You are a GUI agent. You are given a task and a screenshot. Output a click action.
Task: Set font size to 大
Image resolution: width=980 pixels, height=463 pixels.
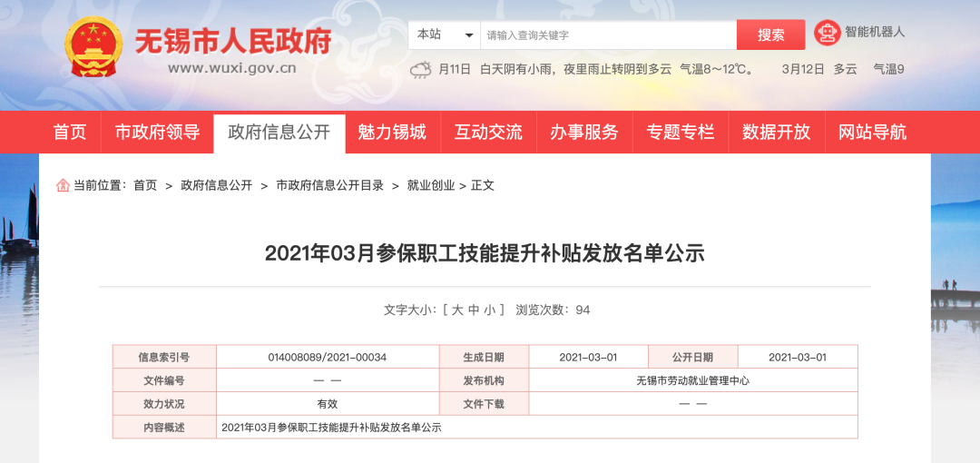(x=456, y=310)
